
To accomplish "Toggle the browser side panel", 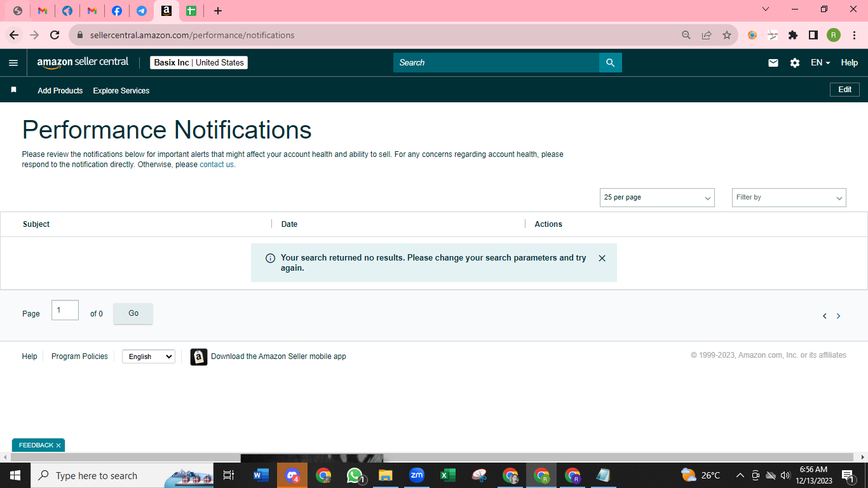I will point(813,35).
